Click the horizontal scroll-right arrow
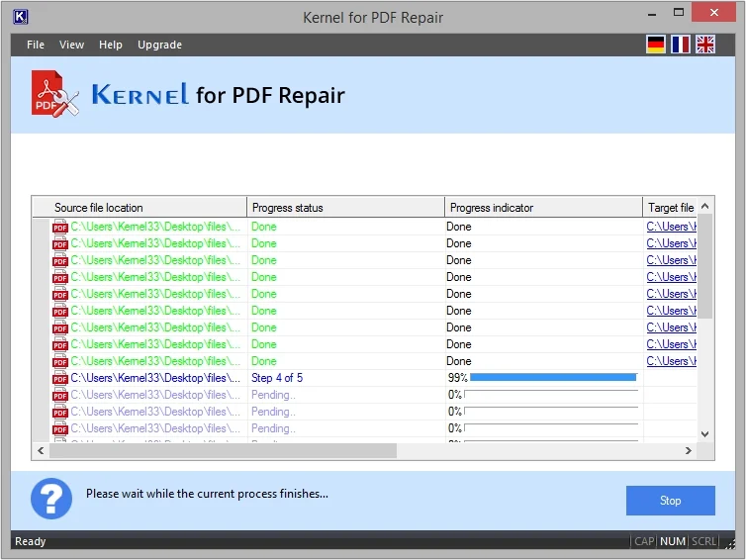Viewport: 746px width, 560px height. [x=688, y=450]
